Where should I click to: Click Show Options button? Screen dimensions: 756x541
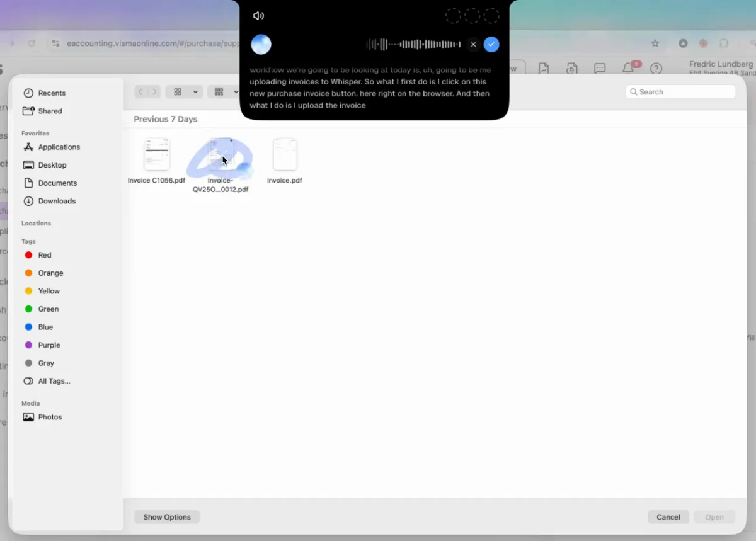point(167,517)
